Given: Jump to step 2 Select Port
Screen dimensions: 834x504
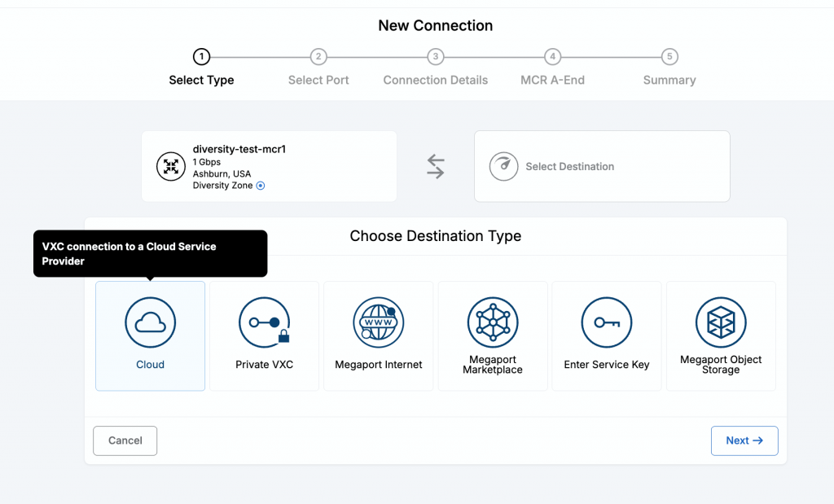Looking at the screenshot, I should [318, 56].
